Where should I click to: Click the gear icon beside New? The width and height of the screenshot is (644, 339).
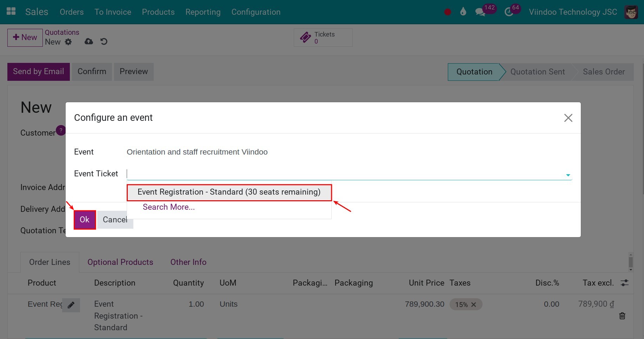click(68, 42)
